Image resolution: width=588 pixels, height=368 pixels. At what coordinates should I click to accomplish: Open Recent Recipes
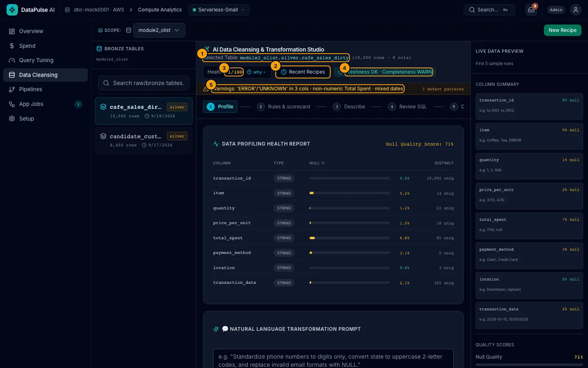coord(303,72)
